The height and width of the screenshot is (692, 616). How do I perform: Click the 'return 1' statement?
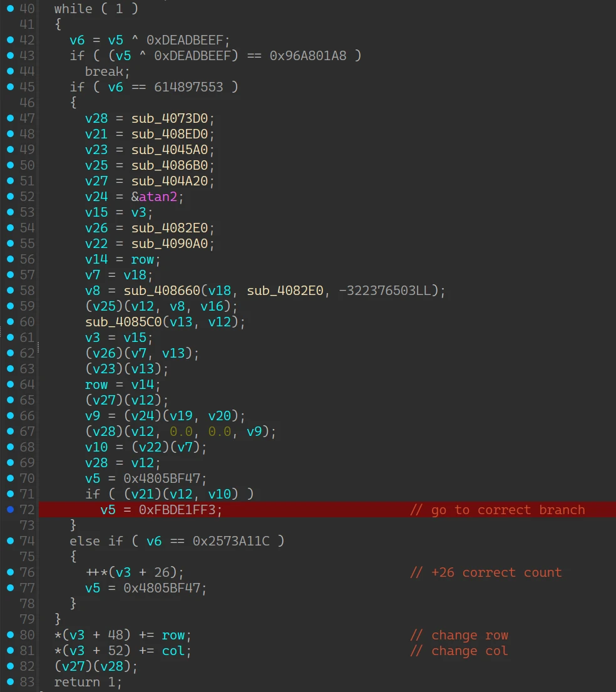tap(88, 682)
